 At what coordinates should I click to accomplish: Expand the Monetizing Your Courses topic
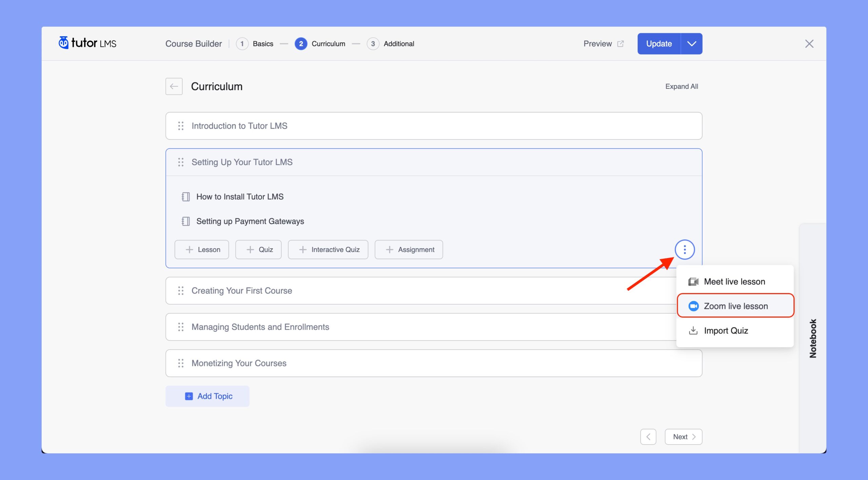coord(434,363)
